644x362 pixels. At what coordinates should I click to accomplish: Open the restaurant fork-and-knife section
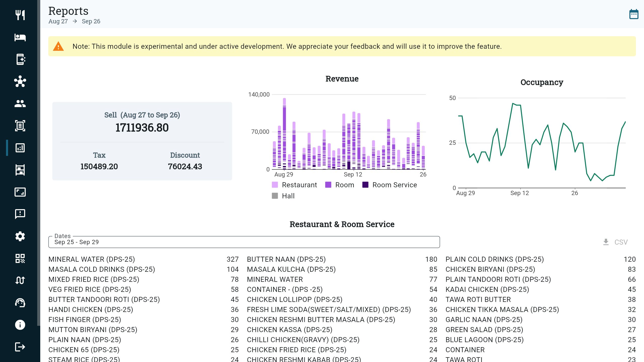click(x=20, y=15)
